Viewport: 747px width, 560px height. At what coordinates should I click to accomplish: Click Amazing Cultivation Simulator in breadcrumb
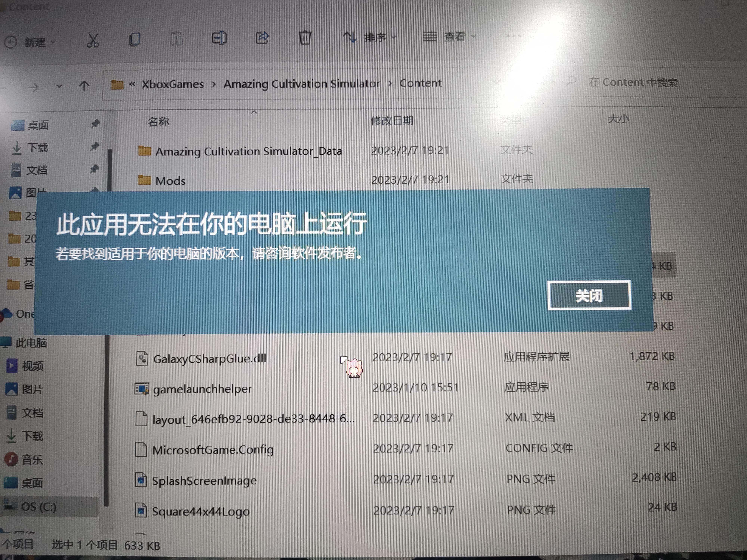point(302,84)
